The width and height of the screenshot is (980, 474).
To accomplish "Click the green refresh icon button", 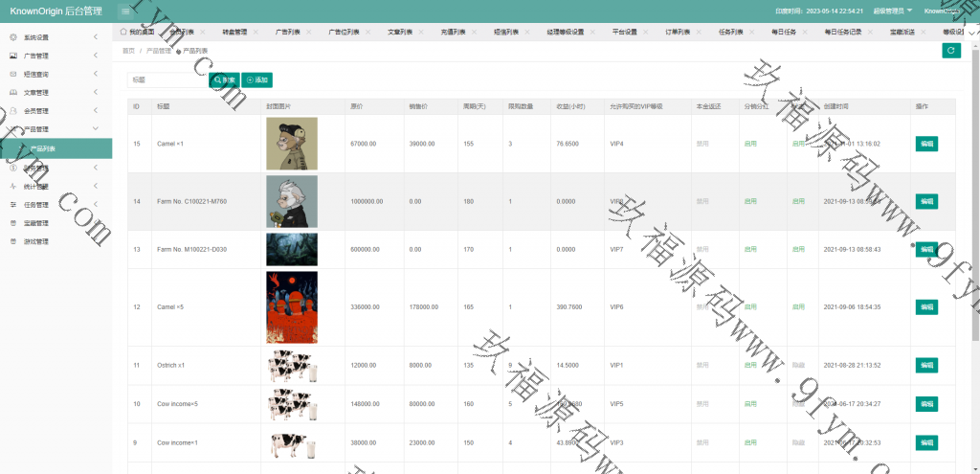I will pyautogui.click(x=950, y=51).
